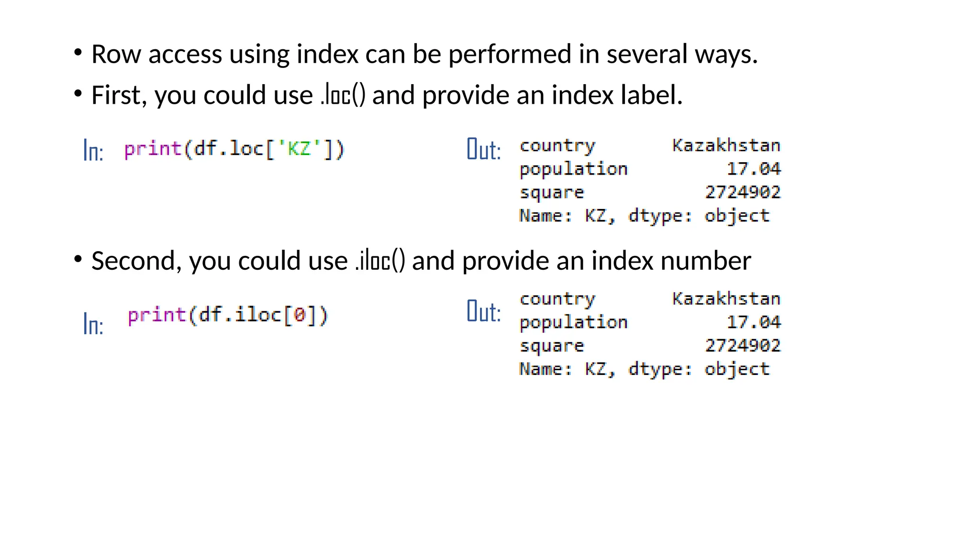Click 'square' in the second output
The width and height of the screenshot is (980, 551).
552,346
